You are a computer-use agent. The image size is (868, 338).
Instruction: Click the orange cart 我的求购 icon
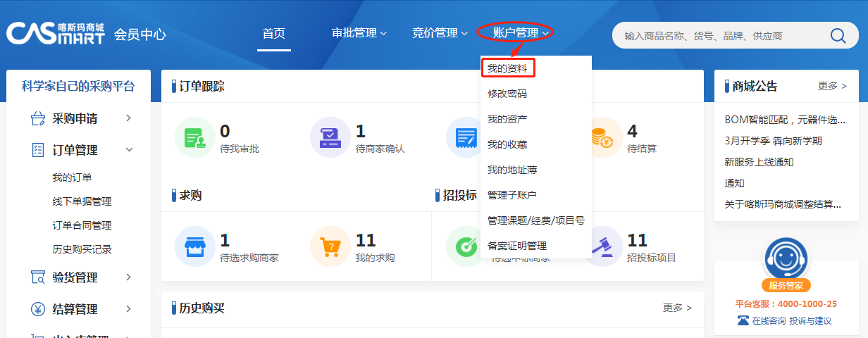330,246
